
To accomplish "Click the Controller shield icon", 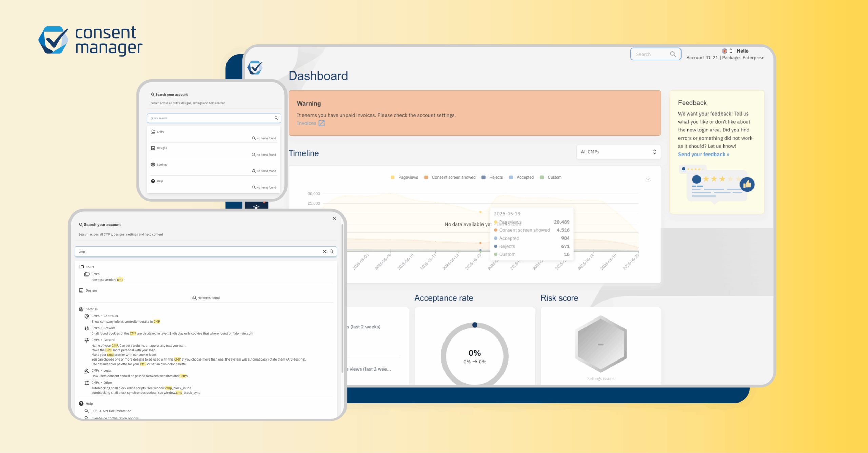I will coord(87,316).
